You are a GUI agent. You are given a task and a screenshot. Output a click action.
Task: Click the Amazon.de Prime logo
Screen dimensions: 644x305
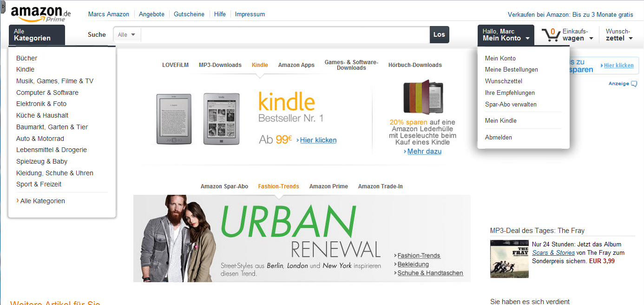tap(40, 14)
